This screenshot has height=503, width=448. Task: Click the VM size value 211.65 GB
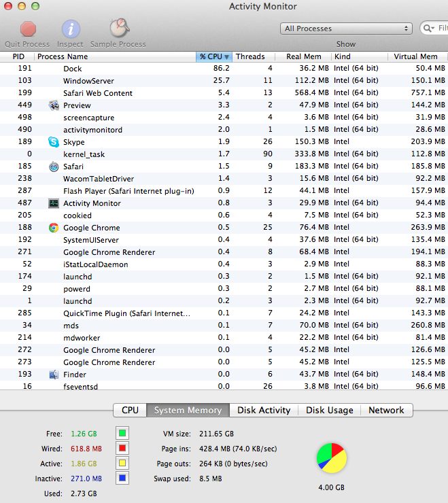[216, 434]
